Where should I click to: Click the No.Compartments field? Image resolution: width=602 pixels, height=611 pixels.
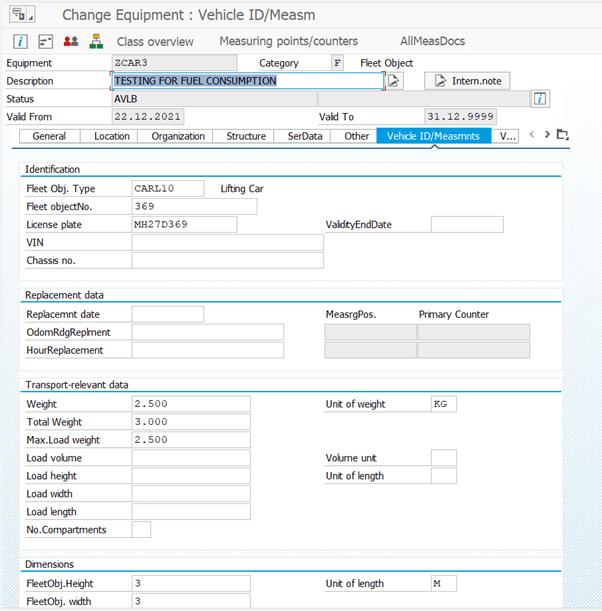[x=141, y=529]
